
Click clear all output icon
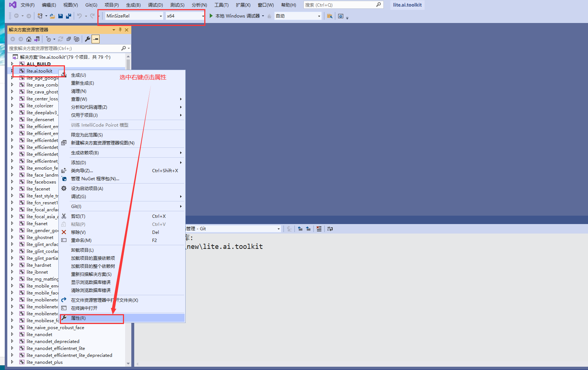click(319, 229)
